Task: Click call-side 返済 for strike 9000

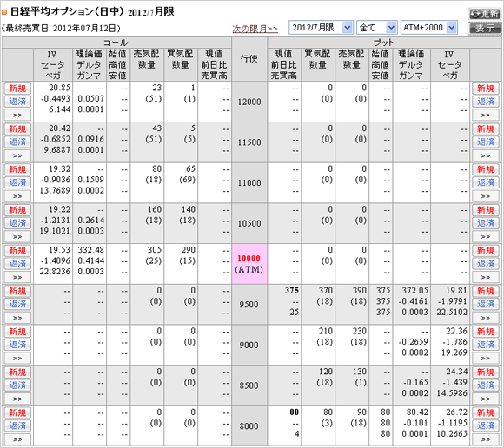Action: (17, 345)
